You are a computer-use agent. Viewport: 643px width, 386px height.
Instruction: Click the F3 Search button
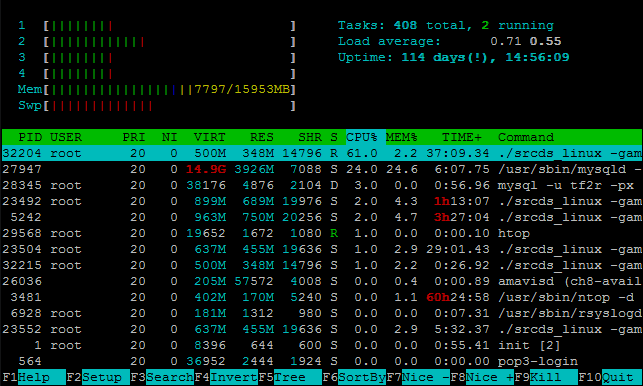tap(162, 377)
